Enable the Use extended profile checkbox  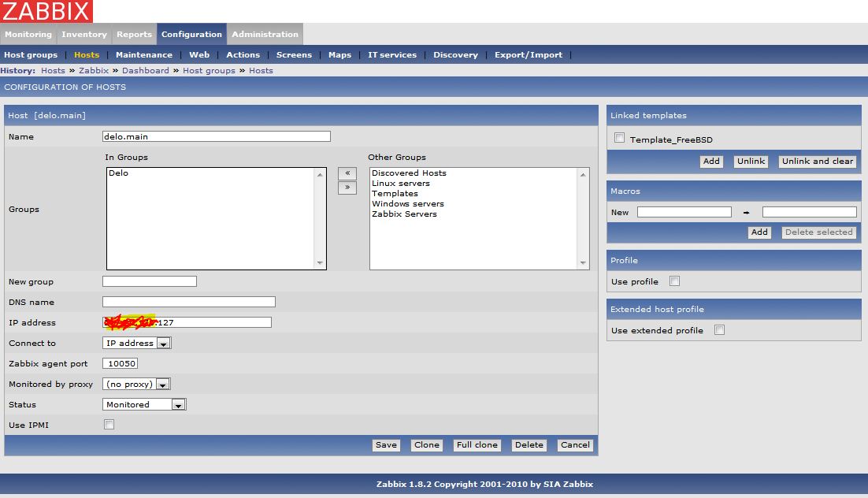point(719,329)
